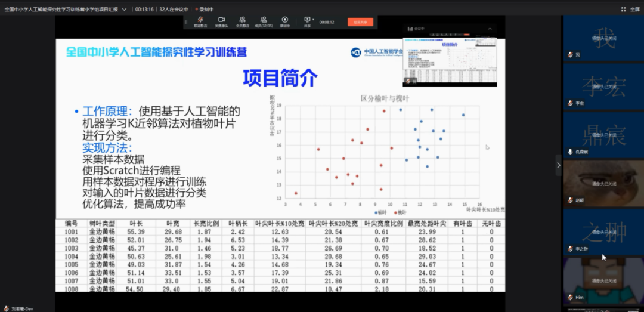Click the 录制中 recording indicator at top
Screen dimensions: 644x312
pos(206,9)
